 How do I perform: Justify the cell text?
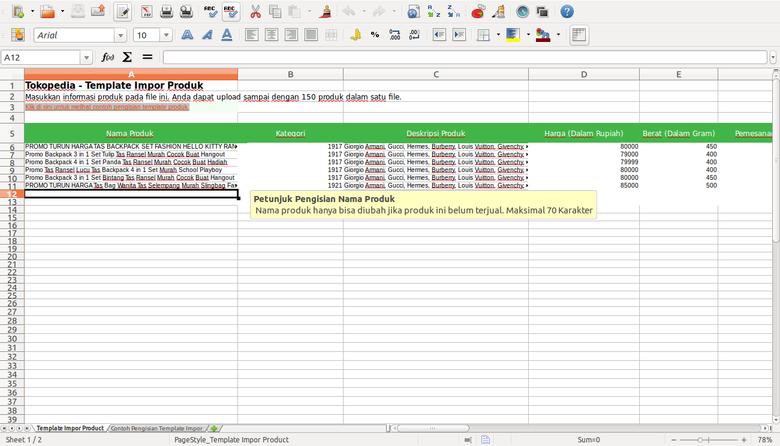pyautogui.click(x=311, y=35)
